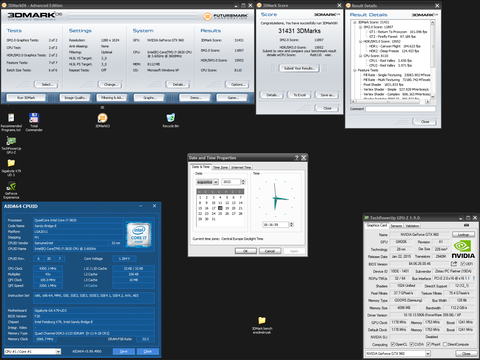The height and width of the screenshot is (360, 480).
Task: Click the Demo button in 3DMark06
Action: click(195, 98)
